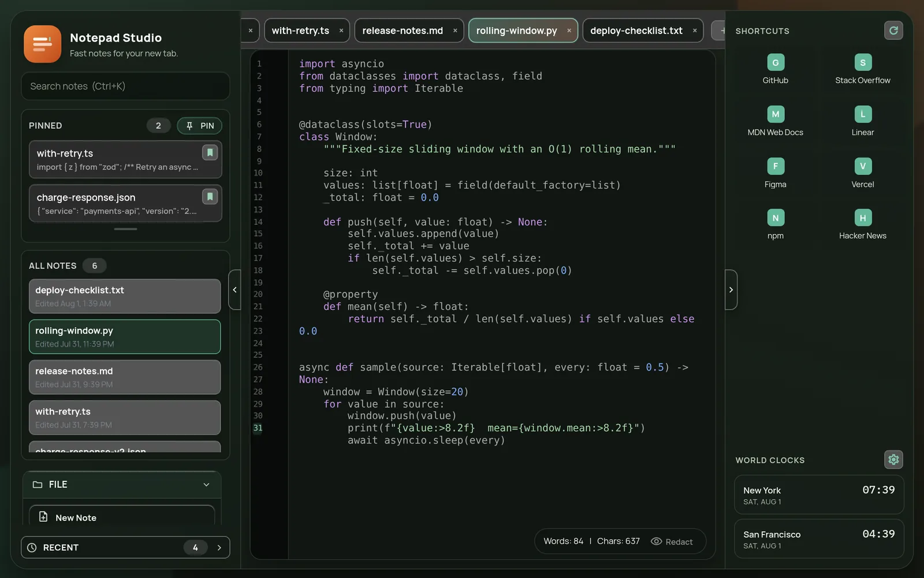Click New Note in the FILE section
The image size is (924, 578).
[122, 517]
